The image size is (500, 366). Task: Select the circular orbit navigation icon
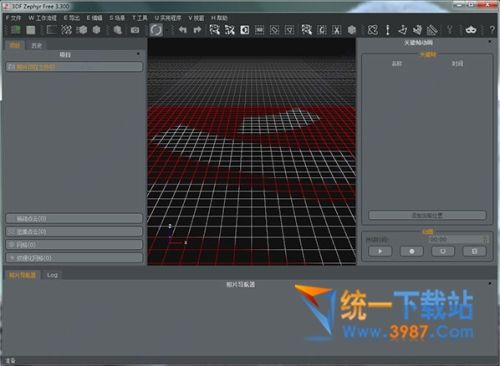(x=156, y=30)
